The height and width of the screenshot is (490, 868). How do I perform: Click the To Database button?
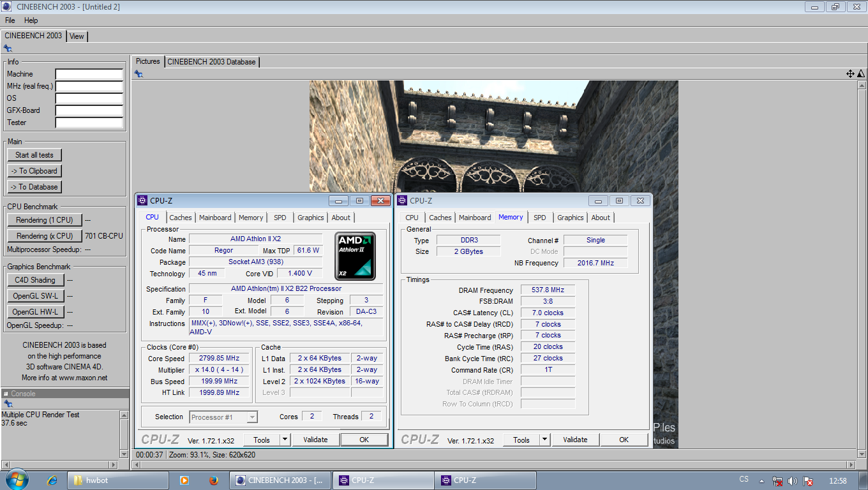pyautogui.click(x=34, y=187)
